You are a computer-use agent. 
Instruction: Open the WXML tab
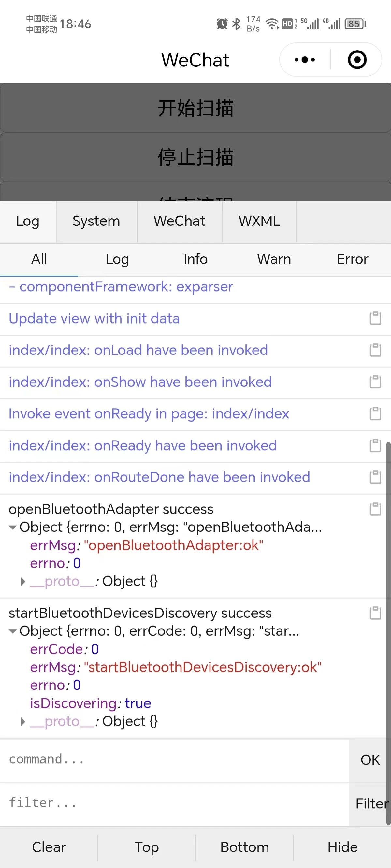tap(259, 221)
